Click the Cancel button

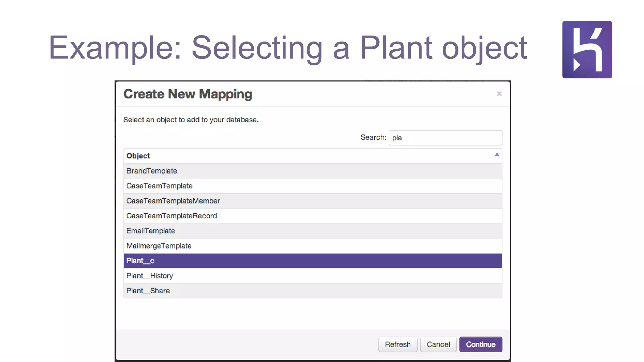438,344
